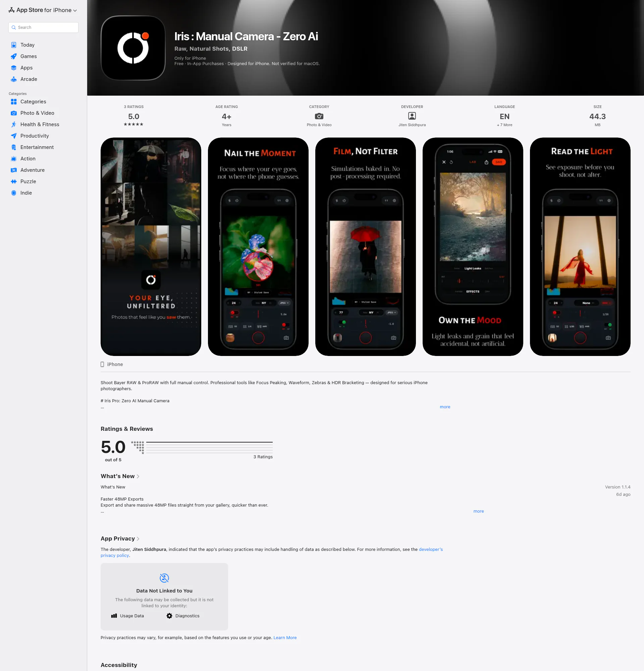Click the '3 Ratings' count under bars
Screen dimensions: 644x671
[x=263, y=457]
